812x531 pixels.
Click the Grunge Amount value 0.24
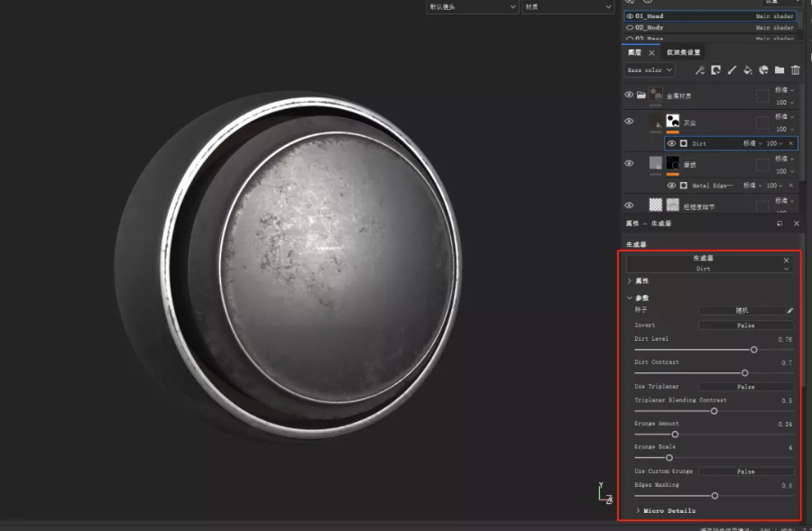pyautogui.click(x=785, y=424)
